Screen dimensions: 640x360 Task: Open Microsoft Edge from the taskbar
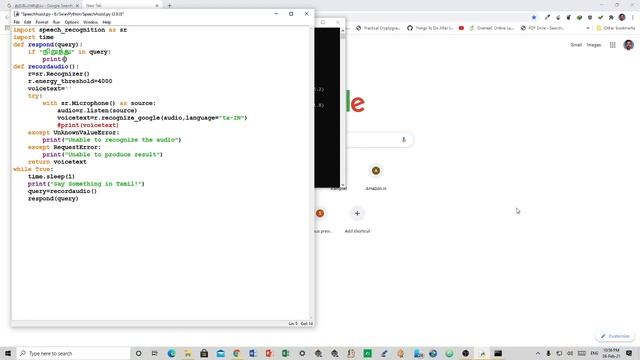coord(171,353)
